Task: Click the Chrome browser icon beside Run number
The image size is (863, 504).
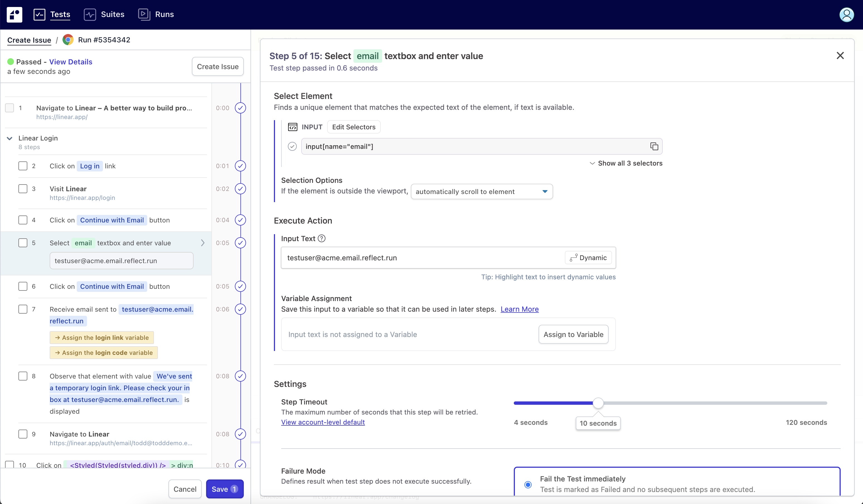Action: pos(68,40)
